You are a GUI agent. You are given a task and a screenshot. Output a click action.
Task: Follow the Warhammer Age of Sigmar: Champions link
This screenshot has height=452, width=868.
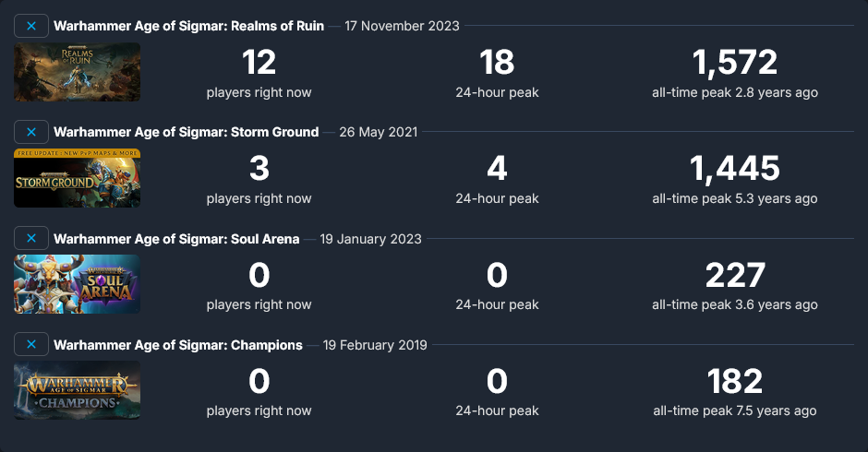(178, 345)
